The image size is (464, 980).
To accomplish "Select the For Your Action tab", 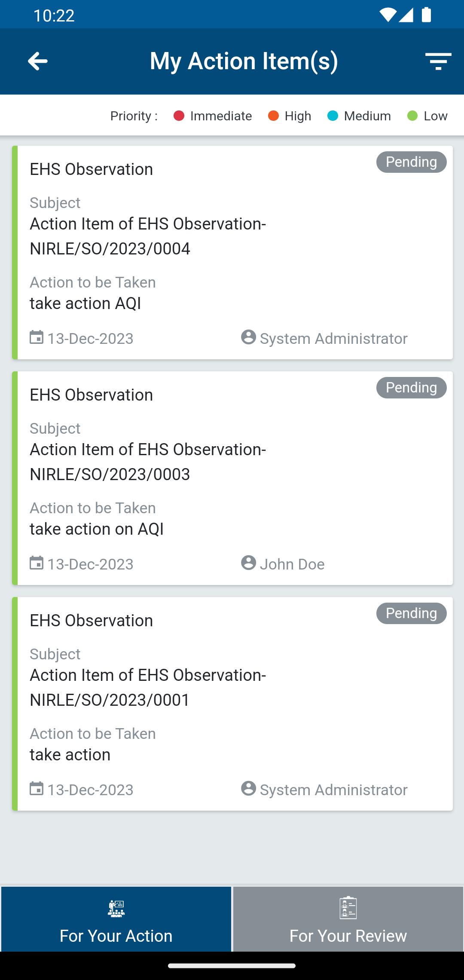I will 116,919.
